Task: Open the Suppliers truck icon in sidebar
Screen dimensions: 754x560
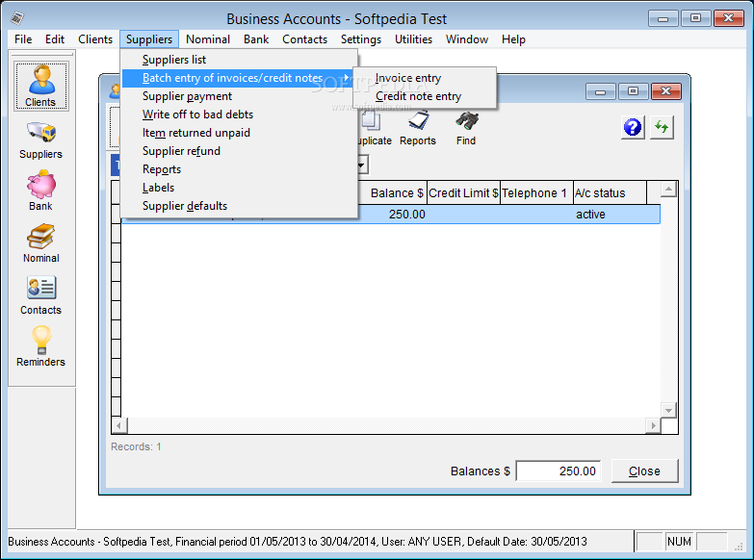Action: coord(40,140)
